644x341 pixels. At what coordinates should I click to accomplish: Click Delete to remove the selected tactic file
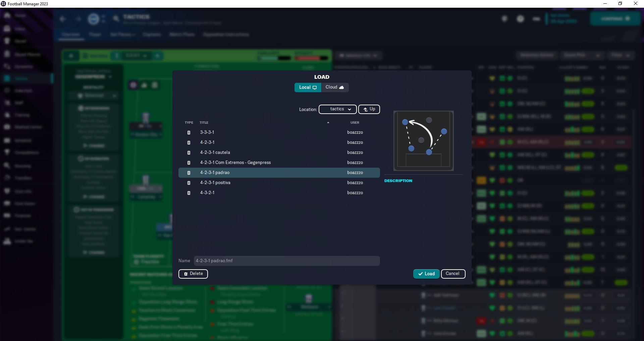click(193, 274)
